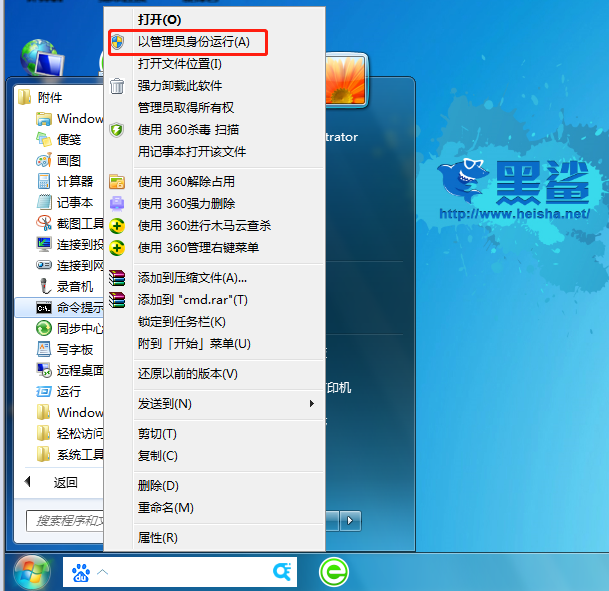Image resolution: width=609 pixels, height=591 pixels.
Task: Launch 写字板 wordpad icon
Action: tap(44, 349)
